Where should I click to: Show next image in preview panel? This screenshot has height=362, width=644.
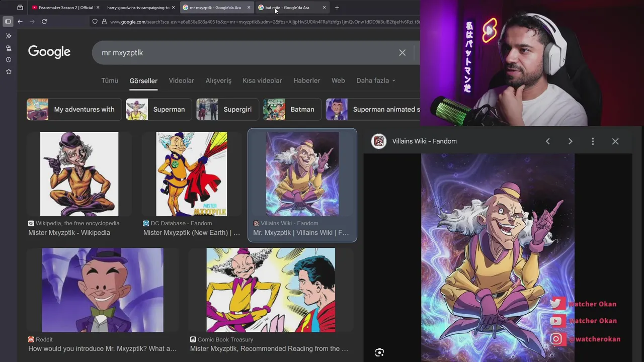570,141
